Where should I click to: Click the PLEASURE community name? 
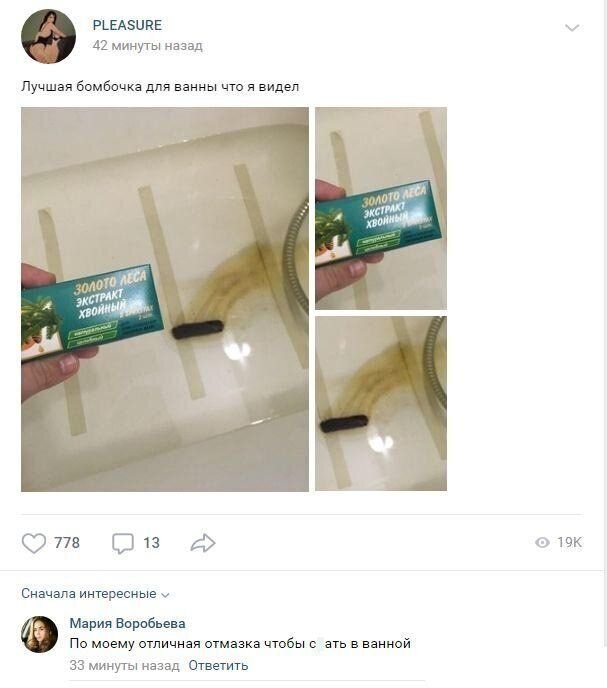[x=127, y=25]
